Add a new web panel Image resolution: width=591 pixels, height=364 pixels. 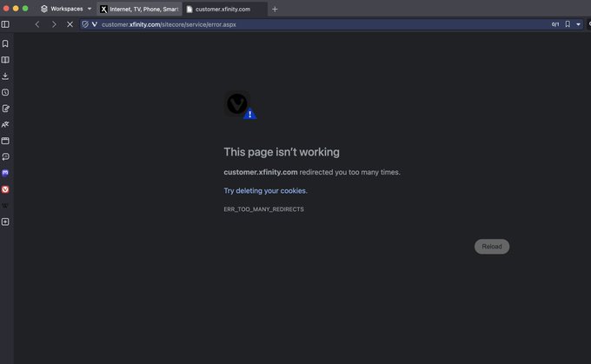click(x=5, y=222)
